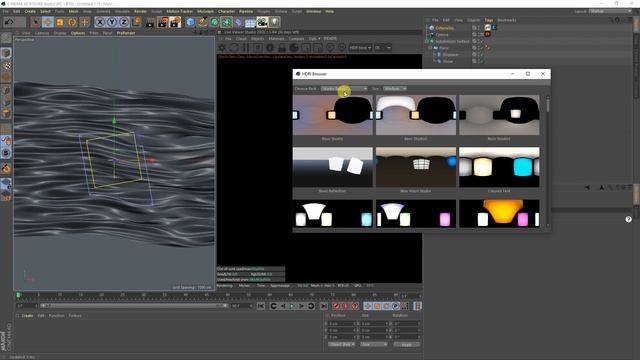
Task: Open the Object (Rel) coordinate mode dropdown
Action: pyautogui.click(x=342, y=344)
